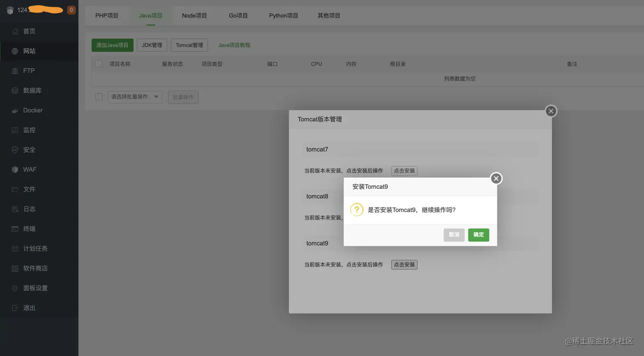Switch to the Python项目 tab

click(x=284, y=15)
